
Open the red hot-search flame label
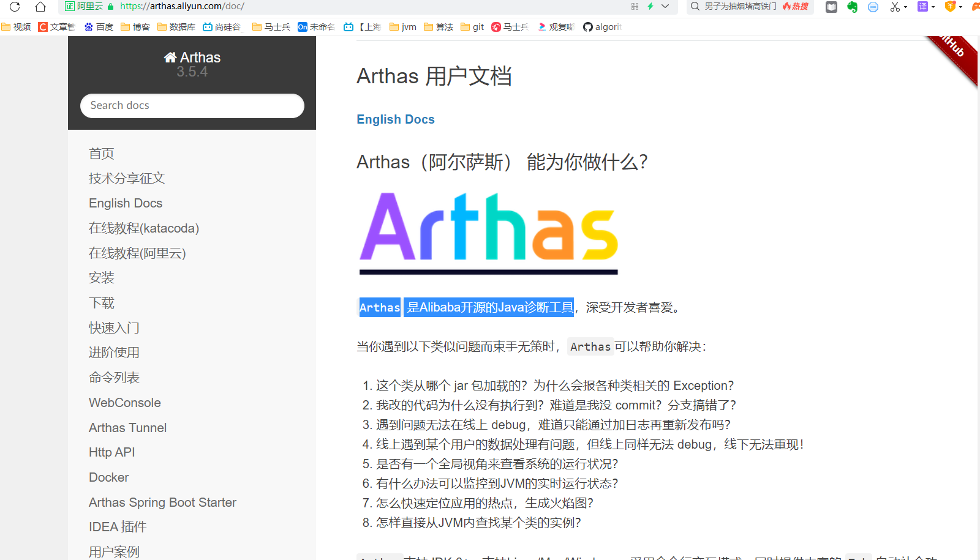click(796, 7)
